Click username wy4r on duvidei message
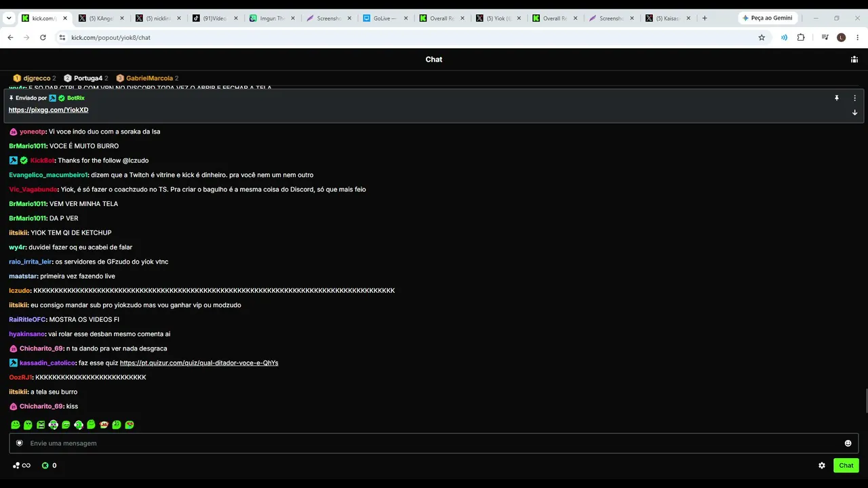 tap(18, 247)
